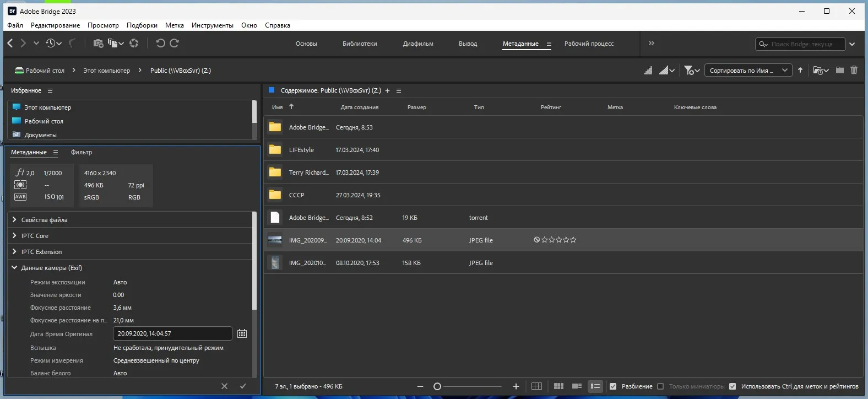This screenshot has width=868, height=399.
Task: Click the reject rating icon on IMG_202009 row
Action: pos(536,240)
